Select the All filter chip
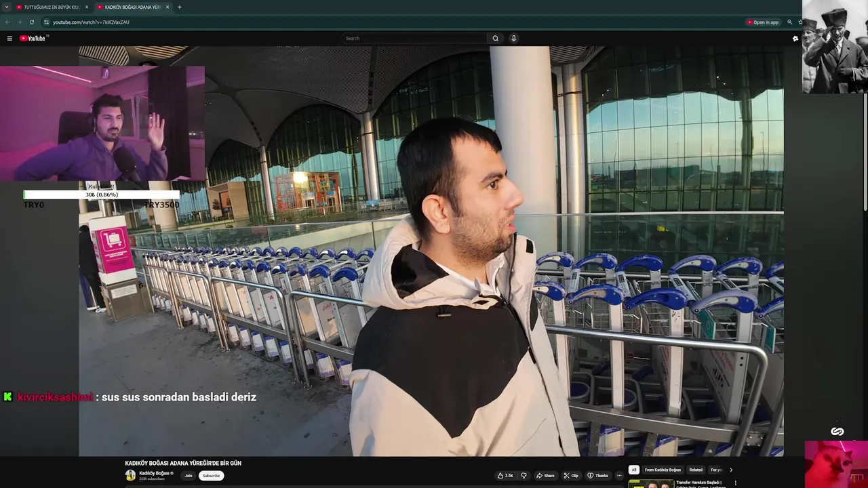The height and width of the screenshot is (488, 868). point(633,470)
